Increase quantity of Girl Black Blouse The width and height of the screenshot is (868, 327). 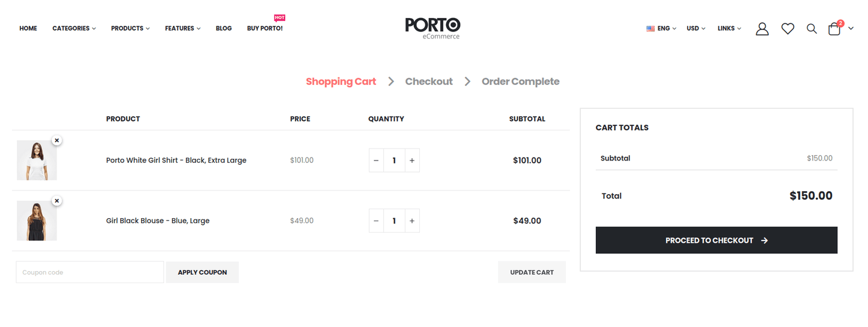point(412,221)
